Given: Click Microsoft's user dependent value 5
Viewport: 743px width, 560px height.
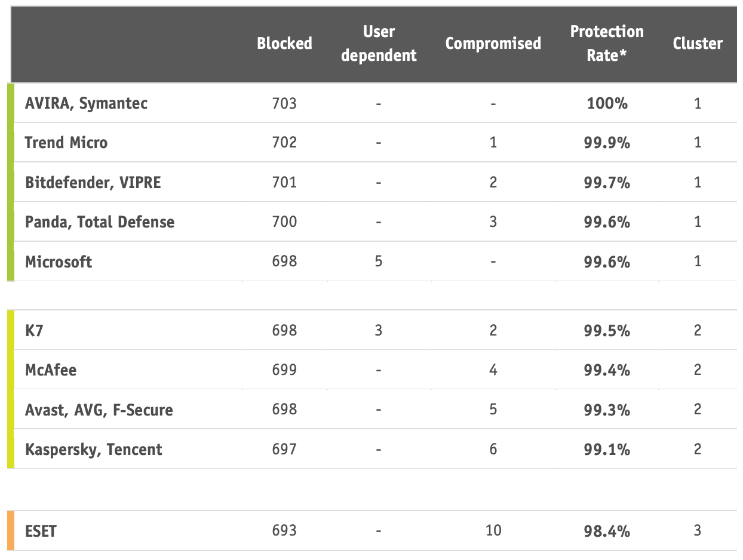Looking at the screenshot, I should [379, 261].
